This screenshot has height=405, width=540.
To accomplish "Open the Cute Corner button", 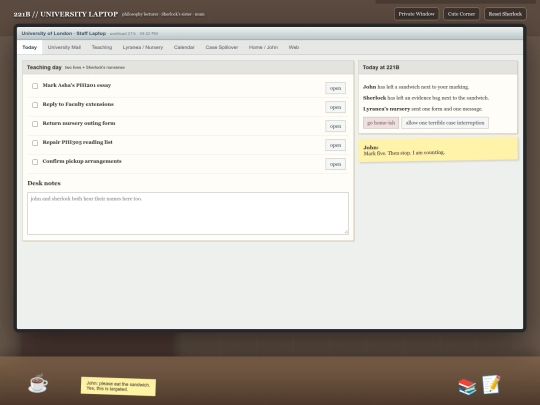I will (x=461, y=14).
